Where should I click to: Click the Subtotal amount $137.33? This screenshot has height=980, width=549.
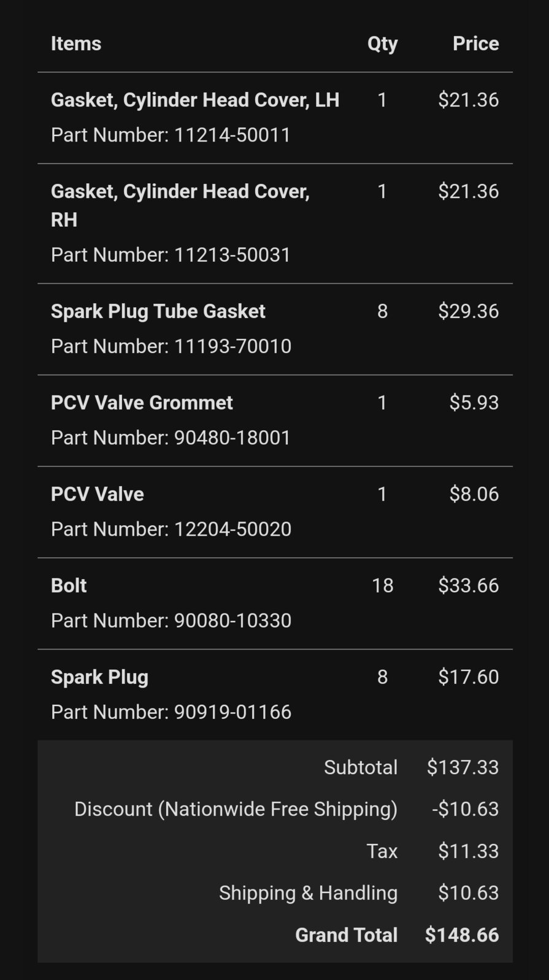tap(463, 767)
